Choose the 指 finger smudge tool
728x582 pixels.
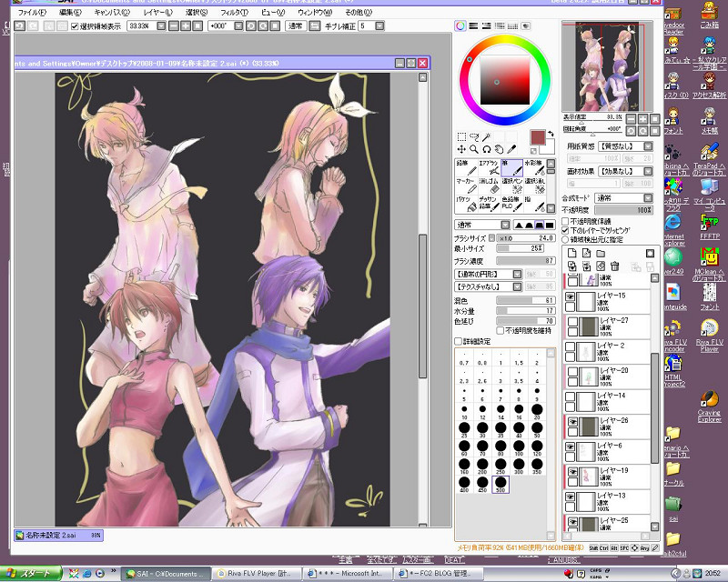point(534,204)
